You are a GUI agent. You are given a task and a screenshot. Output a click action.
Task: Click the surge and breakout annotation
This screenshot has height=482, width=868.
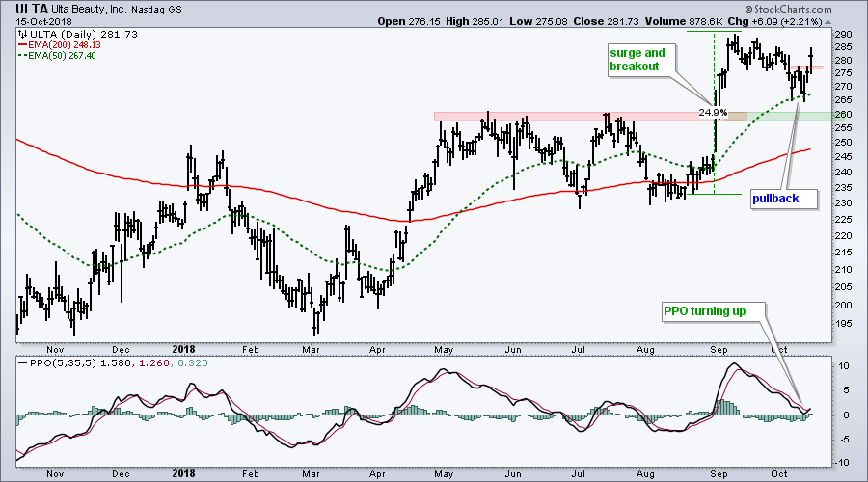(x=642, y=60)
